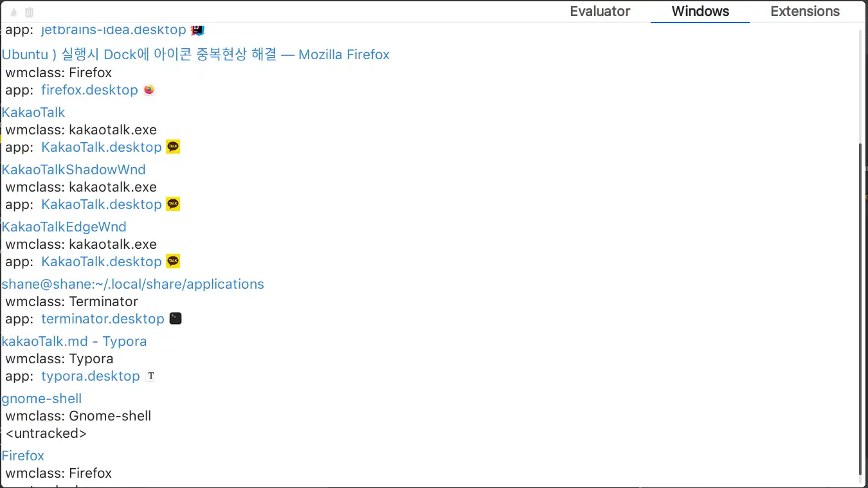Select the Windows tab
Image resolution: width=868 pixels, height=488 pixels.
pos(700,12)
